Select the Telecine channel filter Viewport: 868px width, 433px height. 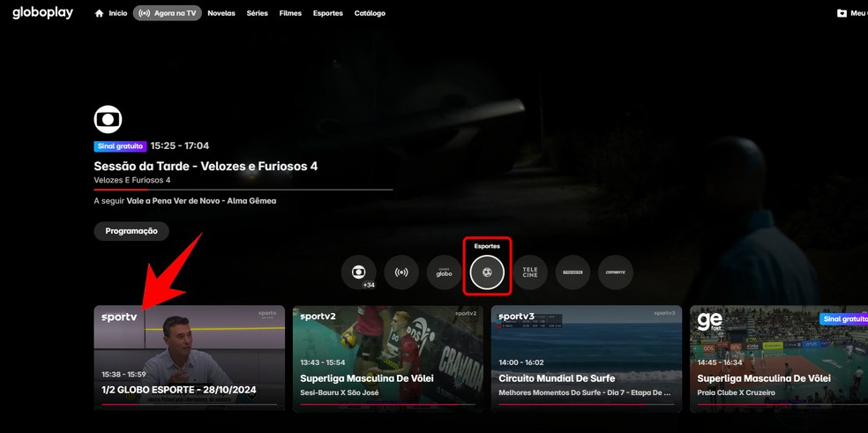530,272
